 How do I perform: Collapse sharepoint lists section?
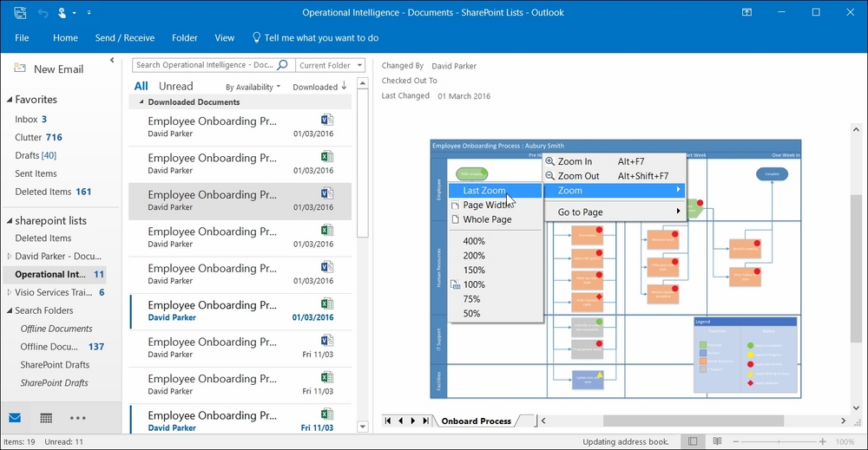pyautogui.click(x=10, y=220)
